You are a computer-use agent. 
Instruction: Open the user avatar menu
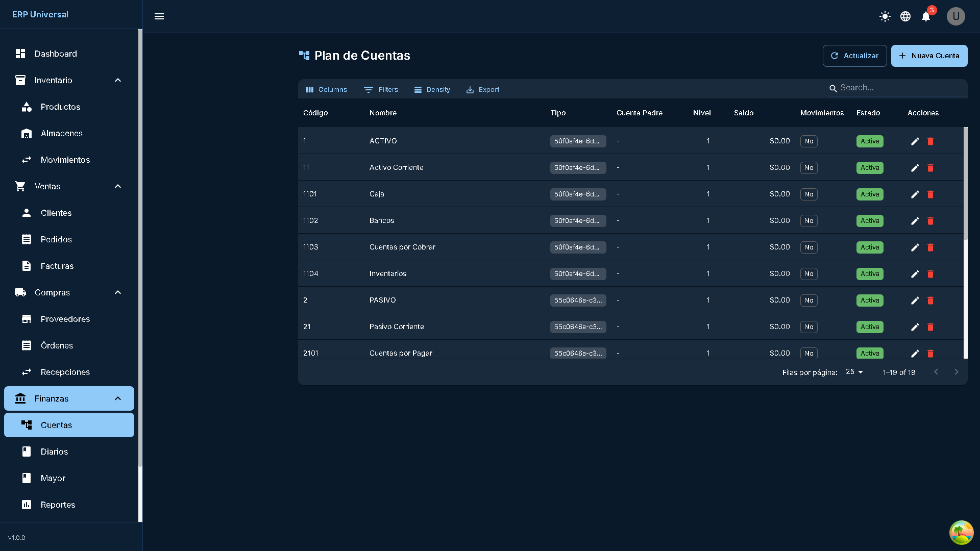955,16
